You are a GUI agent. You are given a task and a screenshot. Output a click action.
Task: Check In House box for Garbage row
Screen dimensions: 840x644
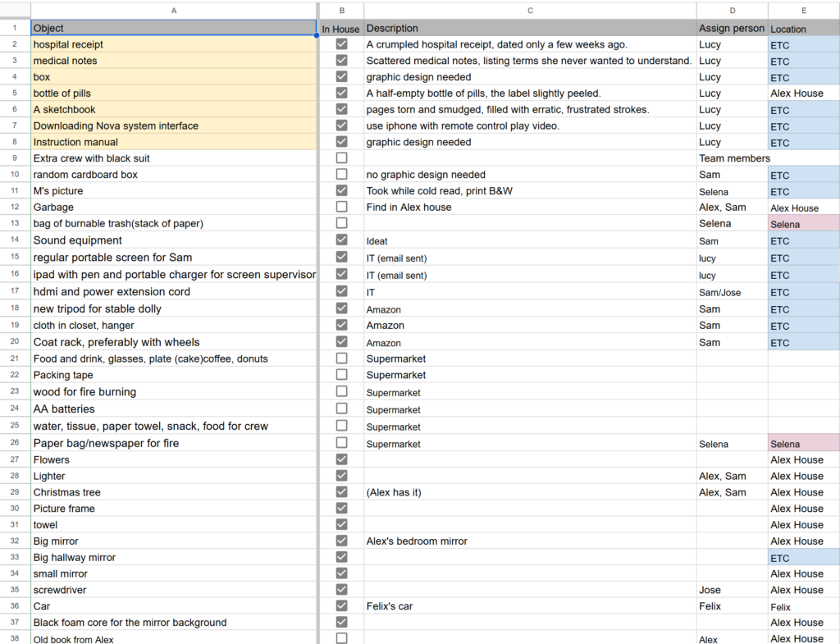[341, 206]
